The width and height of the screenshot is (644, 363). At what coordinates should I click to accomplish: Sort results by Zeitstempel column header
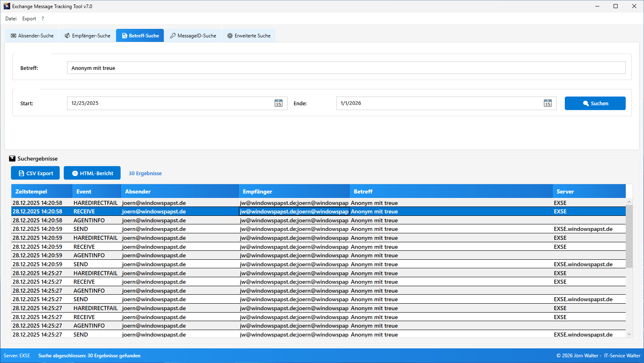41,191
